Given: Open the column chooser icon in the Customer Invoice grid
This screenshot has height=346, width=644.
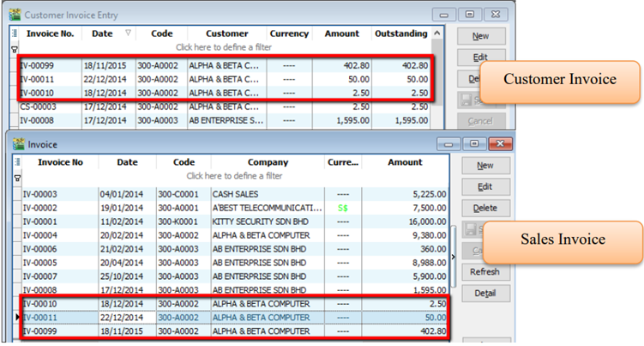Looking at the screenshot, I should coord(14,33).
